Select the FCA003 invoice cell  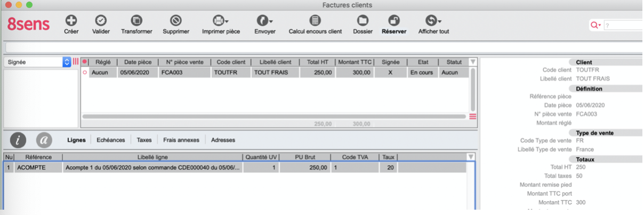[184, 72]
